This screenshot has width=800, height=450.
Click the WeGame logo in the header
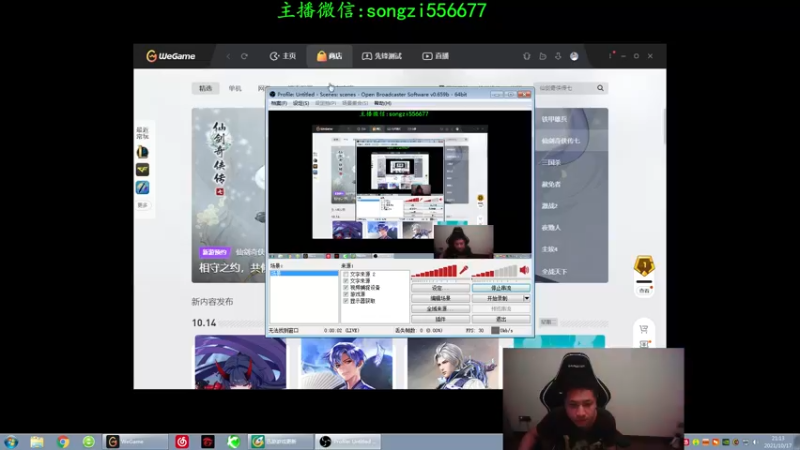[x=170, y=56]
